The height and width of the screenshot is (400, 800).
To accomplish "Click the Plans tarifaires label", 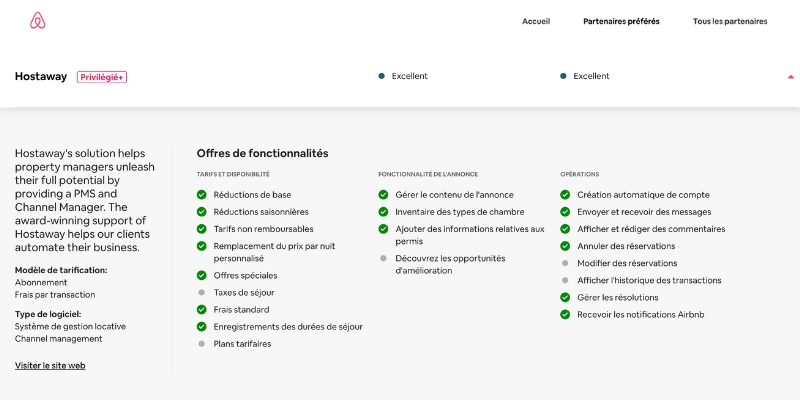I will pyautogui.click(x=242, y=344).
